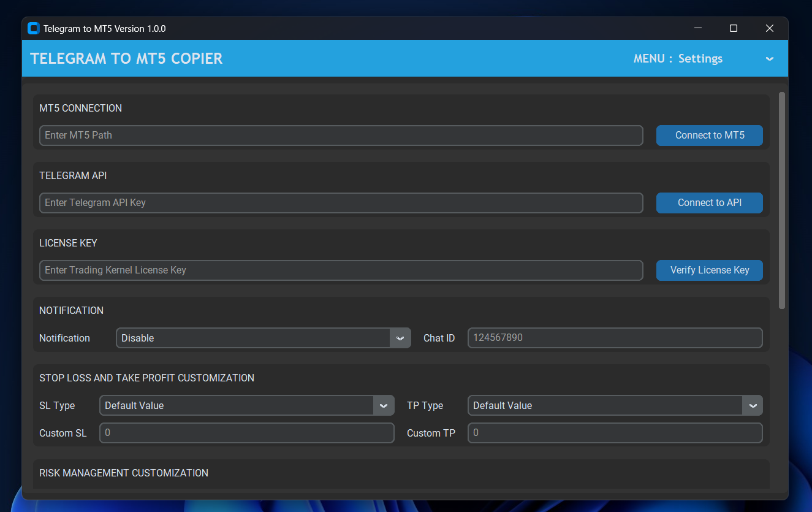Click the TP Type label
Image resolution: width=812 pixels, height=512 pixels.
click(425, 405)
